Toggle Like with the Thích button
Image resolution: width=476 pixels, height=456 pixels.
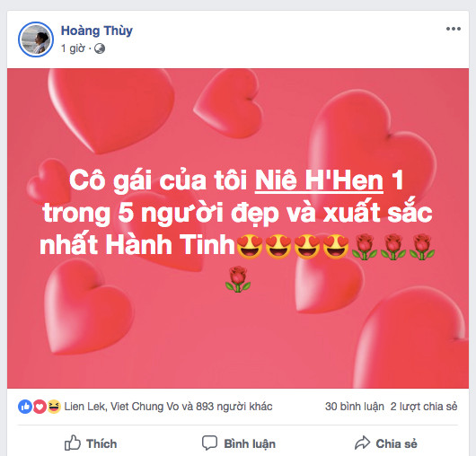point(91,443)
